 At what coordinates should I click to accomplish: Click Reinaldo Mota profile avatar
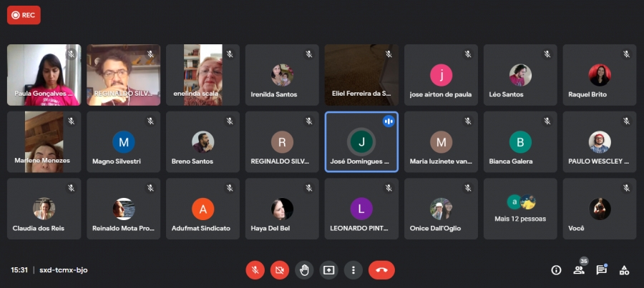coord(123,209)
